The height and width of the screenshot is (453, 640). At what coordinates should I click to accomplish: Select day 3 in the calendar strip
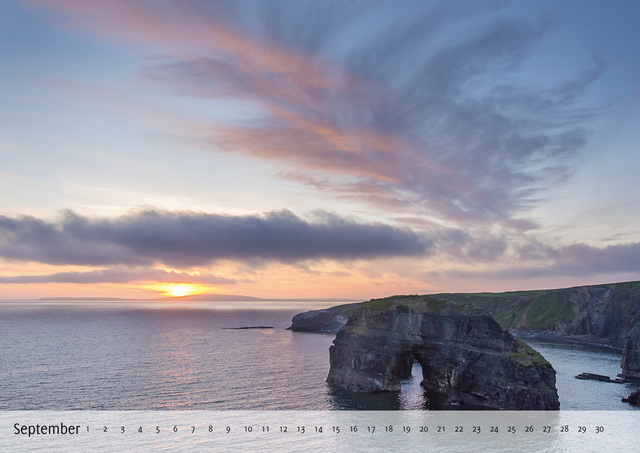coord(122,429)
